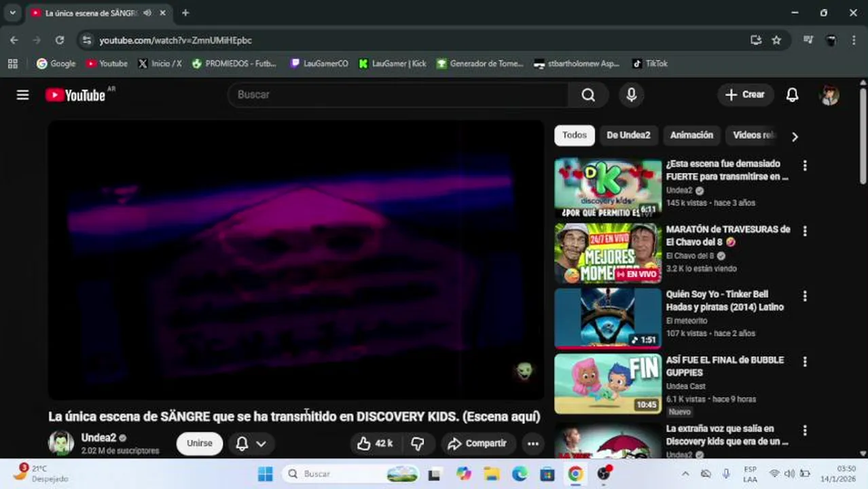Click the video player area
Screen dimensions: 868x489
click(295, 261)
